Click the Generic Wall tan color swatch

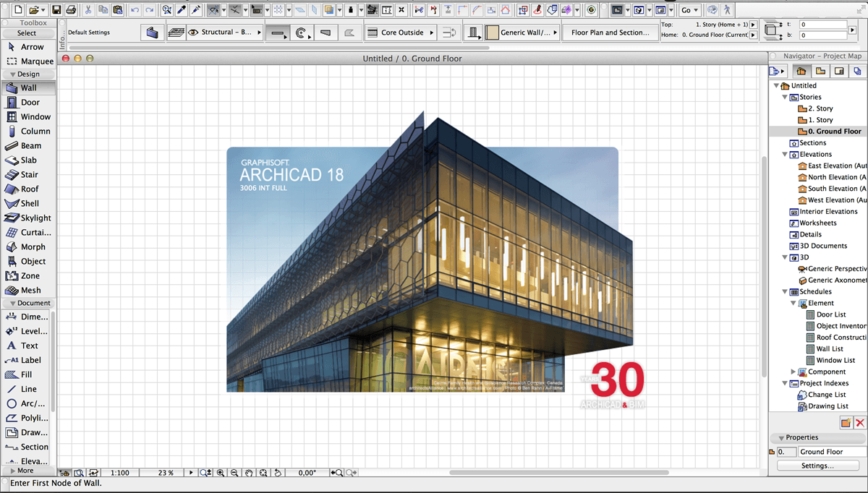492,33
